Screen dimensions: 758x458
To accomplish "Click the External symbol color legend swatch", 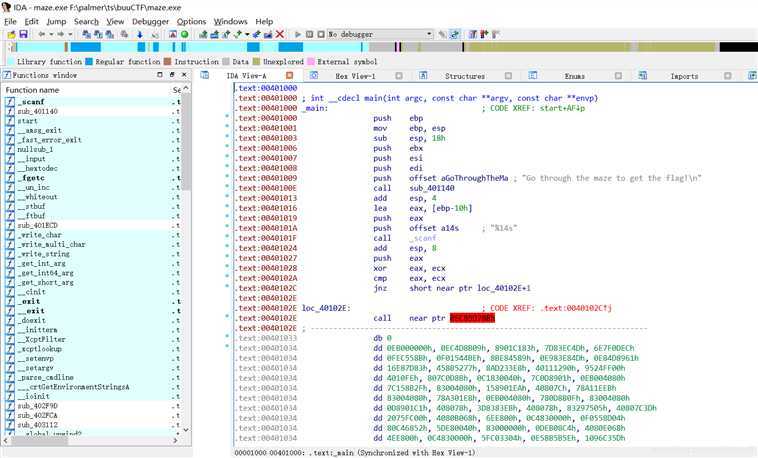I will click(x=311, y=61).
